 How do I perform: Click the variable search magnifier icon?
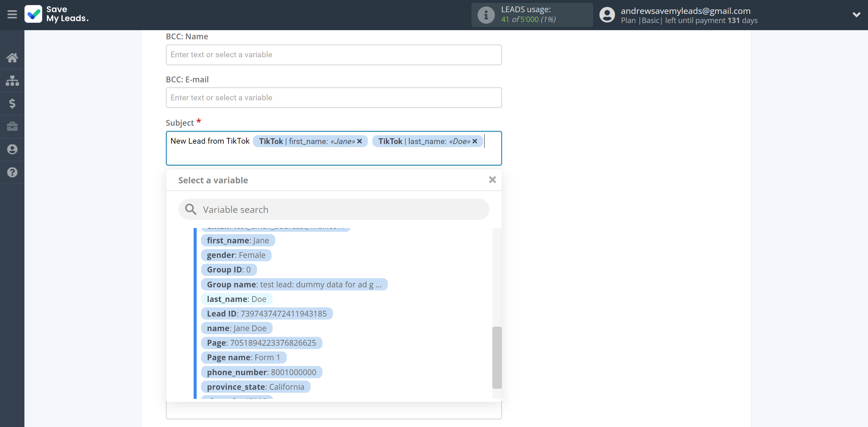pos(191,209)
